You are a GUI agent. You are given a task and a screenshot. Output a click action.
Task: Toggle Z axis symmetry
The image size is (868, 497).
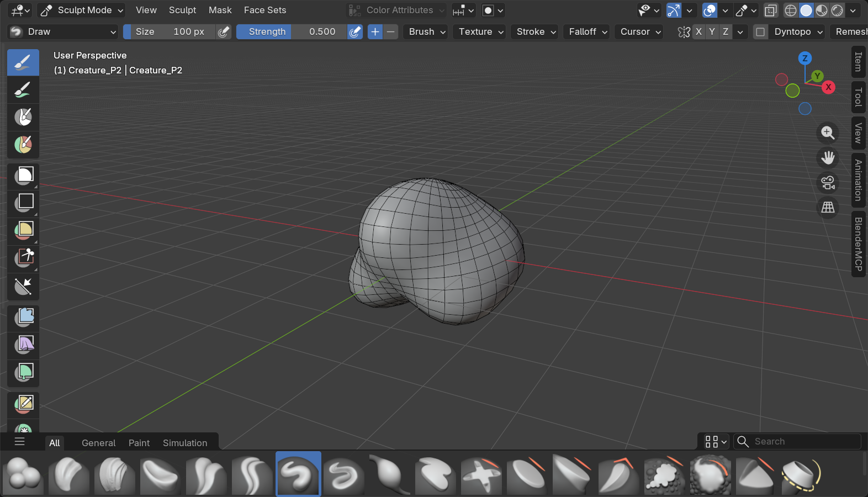(726, 32)
